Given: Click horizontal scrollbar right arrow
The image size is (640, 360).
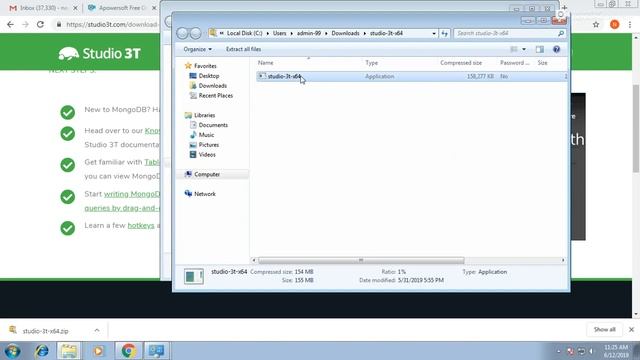Looking at the screenshot, I should pyautogui.click(x=563, y=260).
